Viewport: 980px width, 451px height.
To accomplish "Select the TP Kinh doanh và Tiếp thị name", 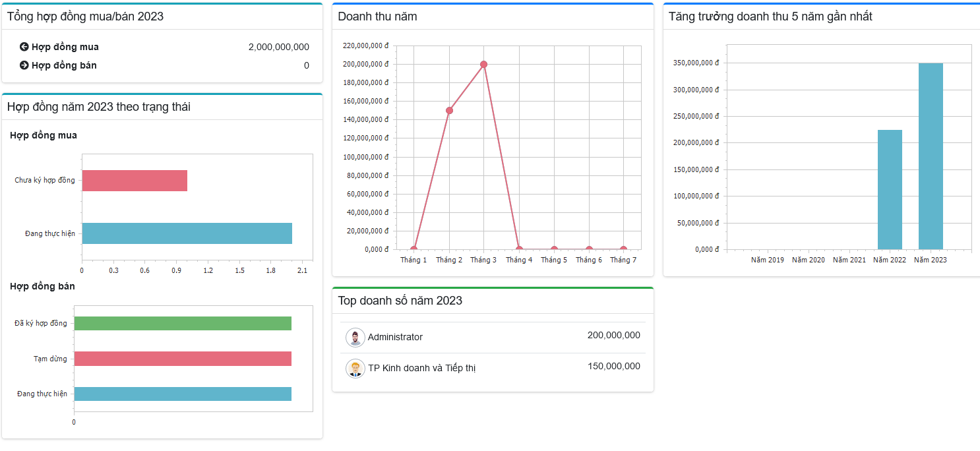I will tap(421, 368).
